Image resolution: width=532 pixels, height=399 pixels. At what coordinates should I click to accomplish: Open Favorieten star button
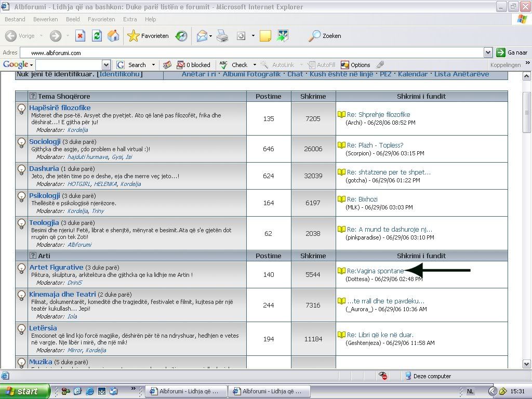pos(148,36)
